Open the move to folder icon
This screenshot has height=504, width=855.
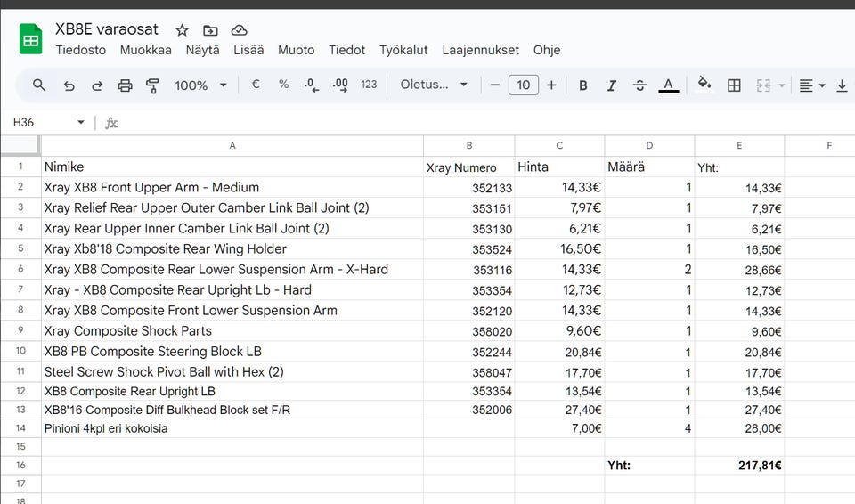click(x=210, y=30)
